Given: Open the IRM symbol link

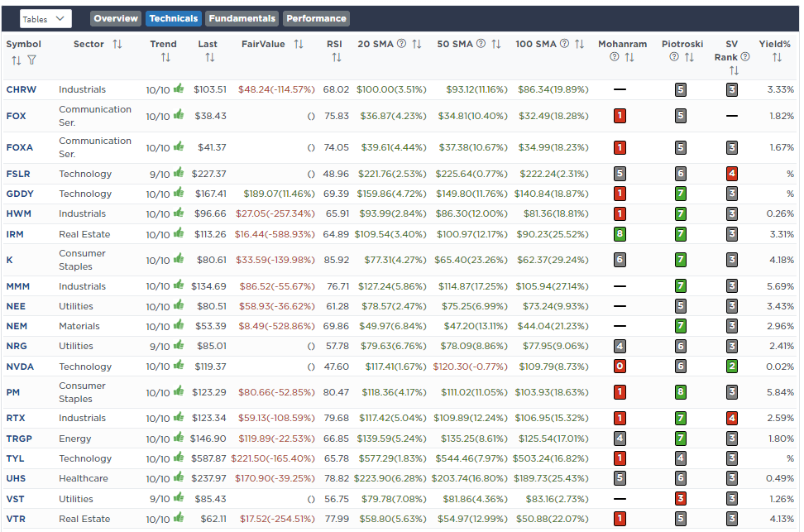Looking at the screenshot, I should [x=15, y=234].
